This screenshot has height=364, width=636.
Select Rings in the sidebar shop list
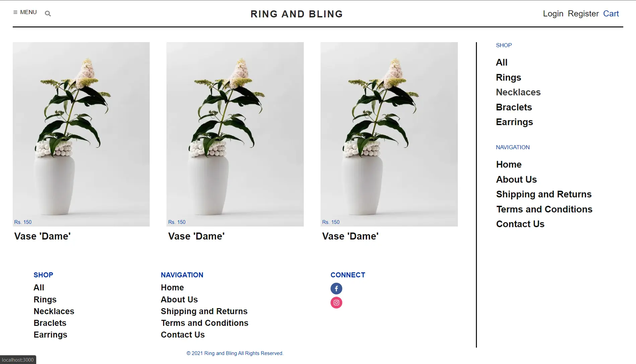coord(508,78)
